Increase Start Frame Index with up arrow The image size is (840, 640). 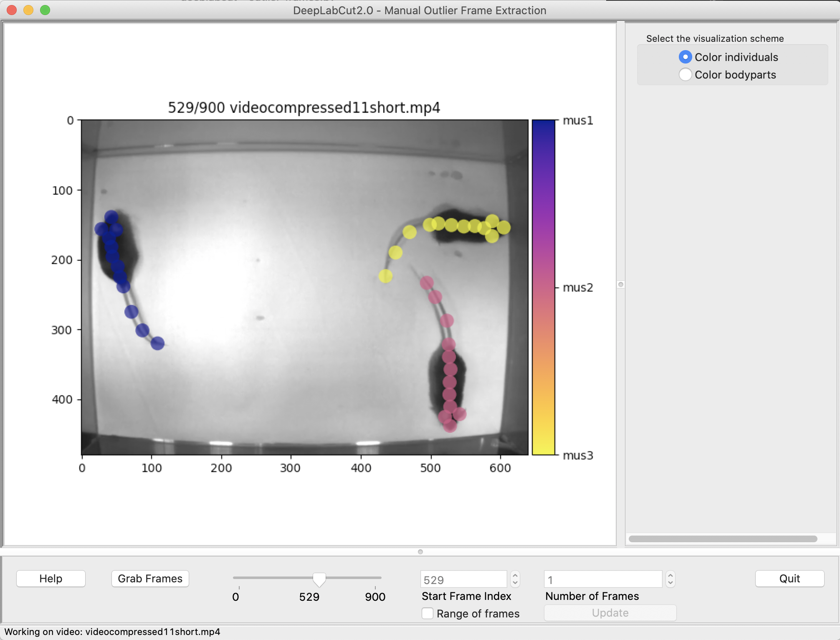pos(515,575)
